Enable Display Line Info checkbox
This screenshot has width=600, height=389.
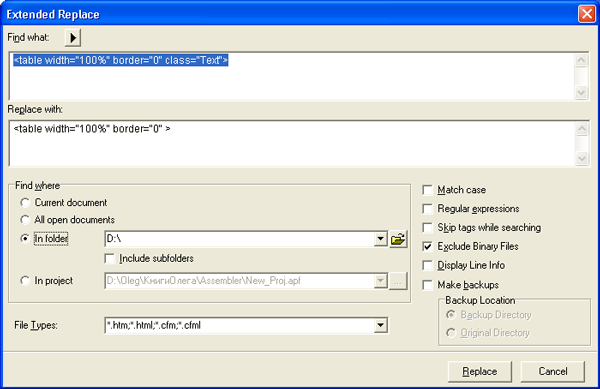point(427,265)
